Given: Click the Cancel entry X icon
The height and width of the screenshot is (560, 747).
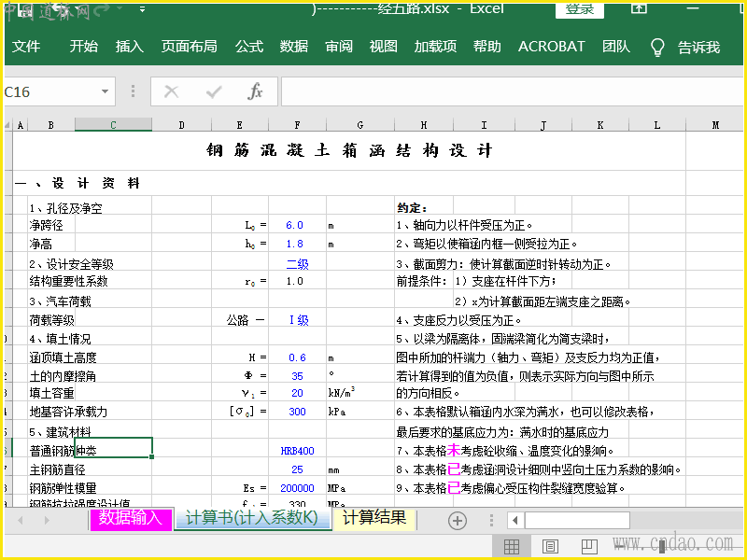Looking at the screenshot, I should point(171,91).
